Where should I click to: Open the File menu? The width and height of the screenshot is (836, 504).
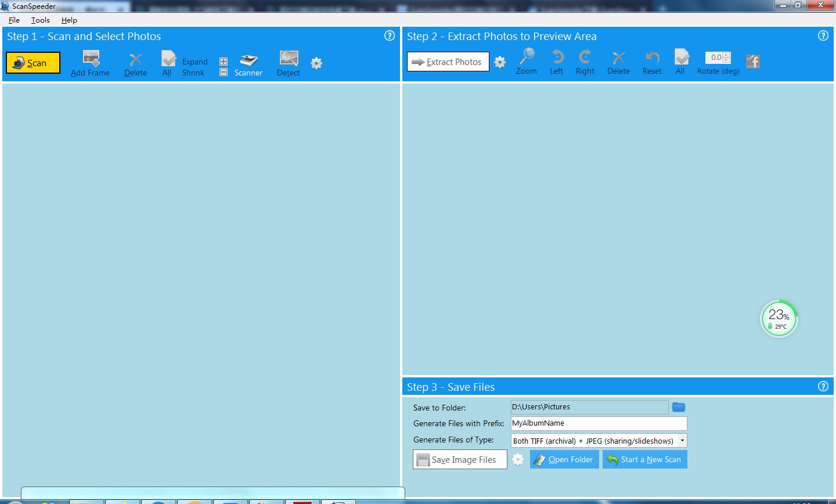14,20
